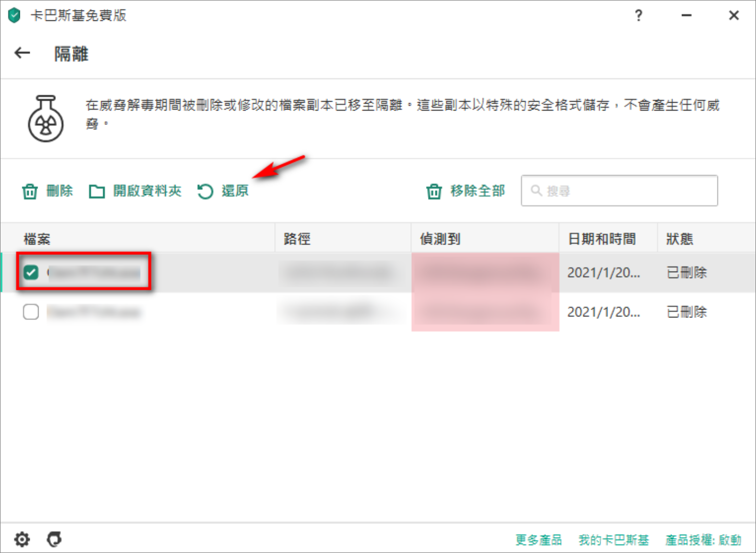Focus the 搜尋 search field
Viewport: 756px width, 553px height.
pos(619,191)
